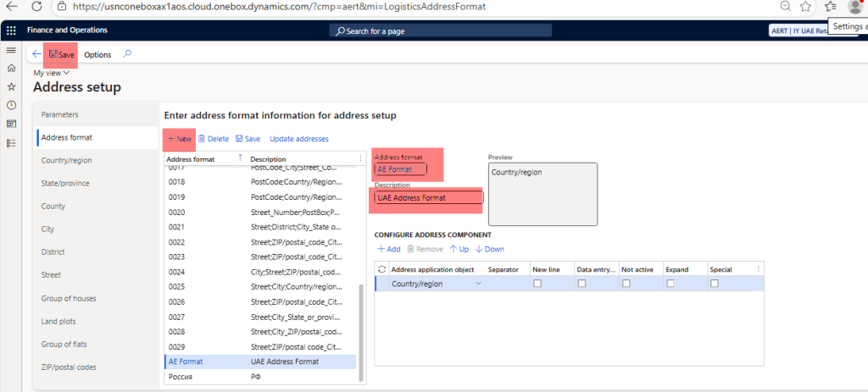
Task: Click the search magnifier next to Options
Action: pos(127,54)
